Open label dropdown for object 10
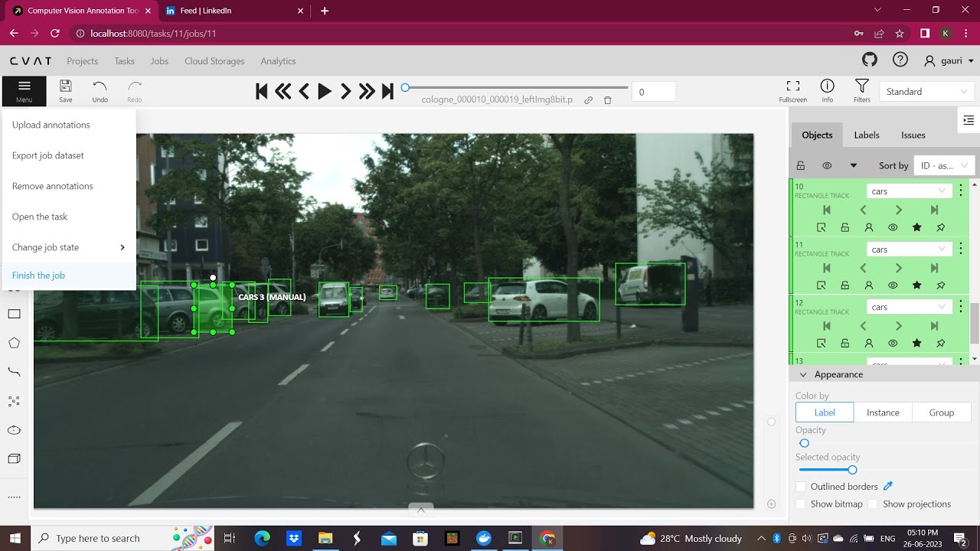The image size is (980, 551). pos(909,191)
